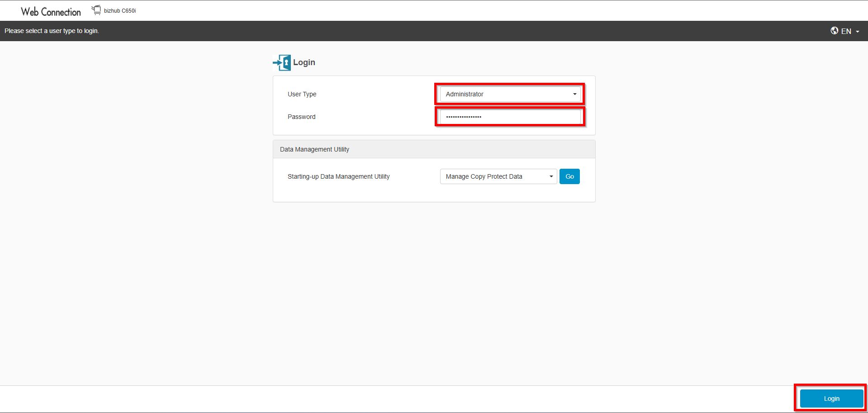The width and height of the screenshot is (868, 413).
Task: Click the globe language icon
Action: click(x=834, y=31)
